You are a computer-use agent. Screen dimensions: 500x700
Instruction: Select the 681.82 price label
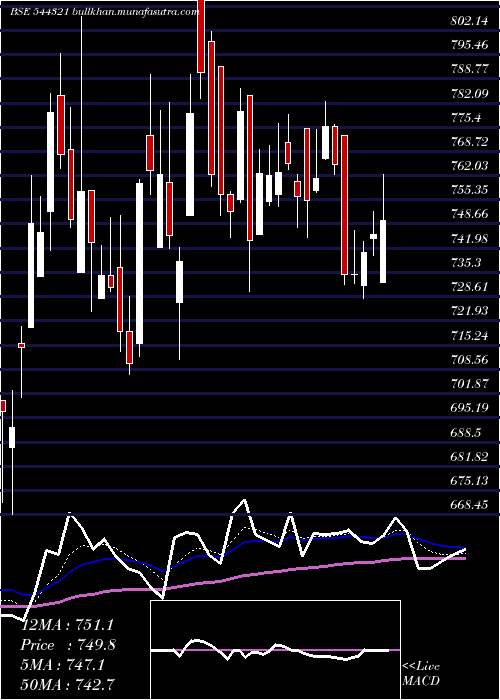pos(469,457)
